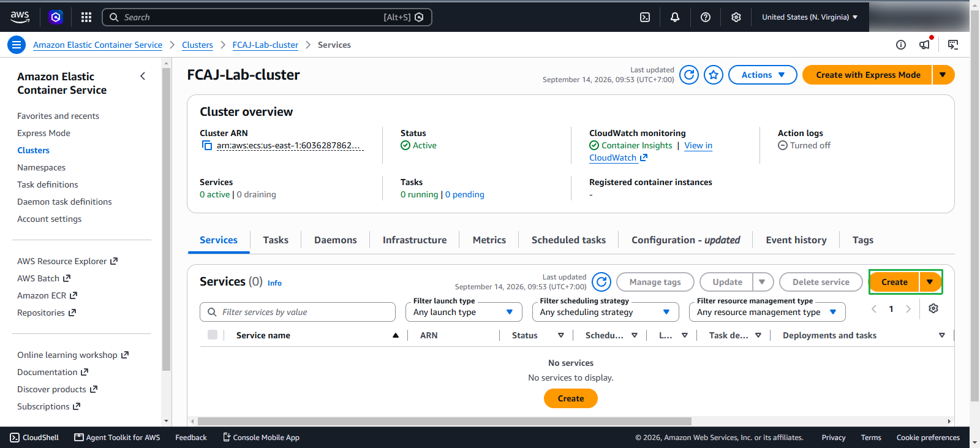This screenshot has height=448, width=980.
Task: Expand Create with Express Mode arrow
Action: [x=943, y=75]
